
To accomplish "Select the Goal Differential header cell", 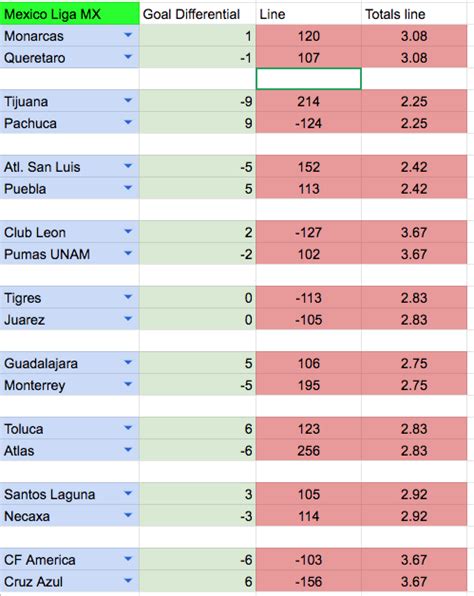I will (198, 14).
